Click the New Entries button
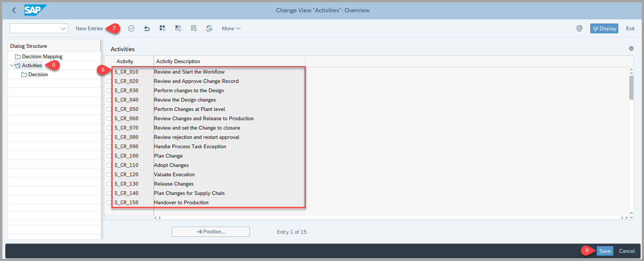Viewport: 644px width, 261px height. point(89,28)
